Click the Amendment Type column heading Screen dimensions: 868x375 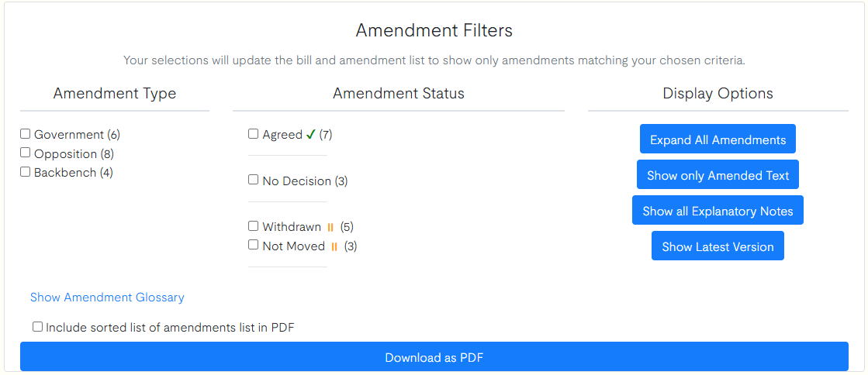click(x=115, y=94)
